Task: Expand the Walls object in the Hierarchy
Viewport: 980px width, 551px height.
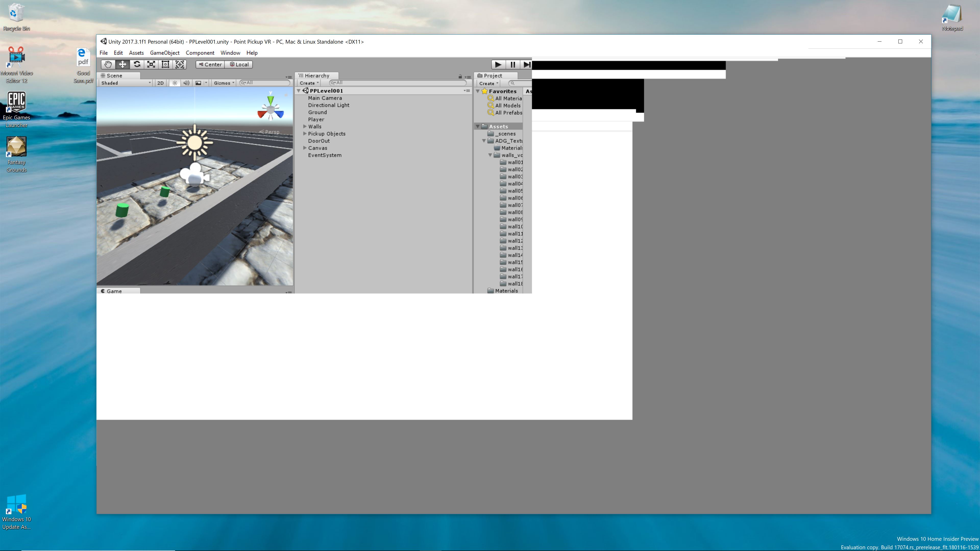Action: pyautogui.click(x=305, y=126)
